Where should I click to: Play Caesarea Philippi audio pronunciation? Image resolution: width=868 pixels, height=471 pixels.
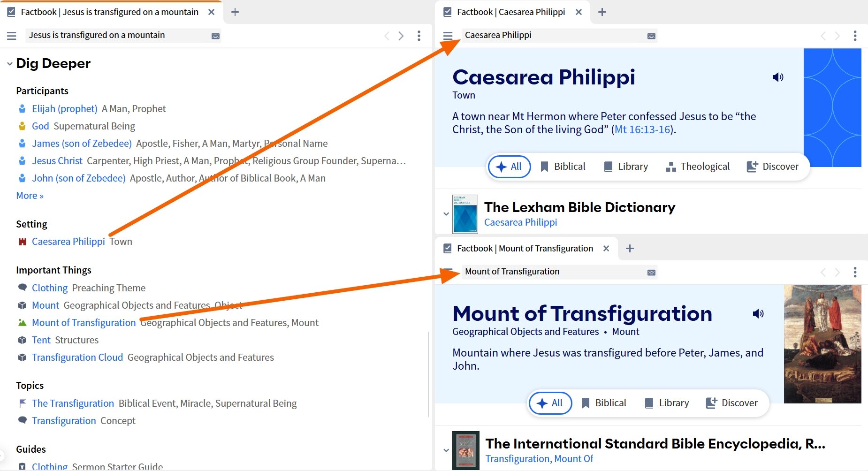[778, 77]
